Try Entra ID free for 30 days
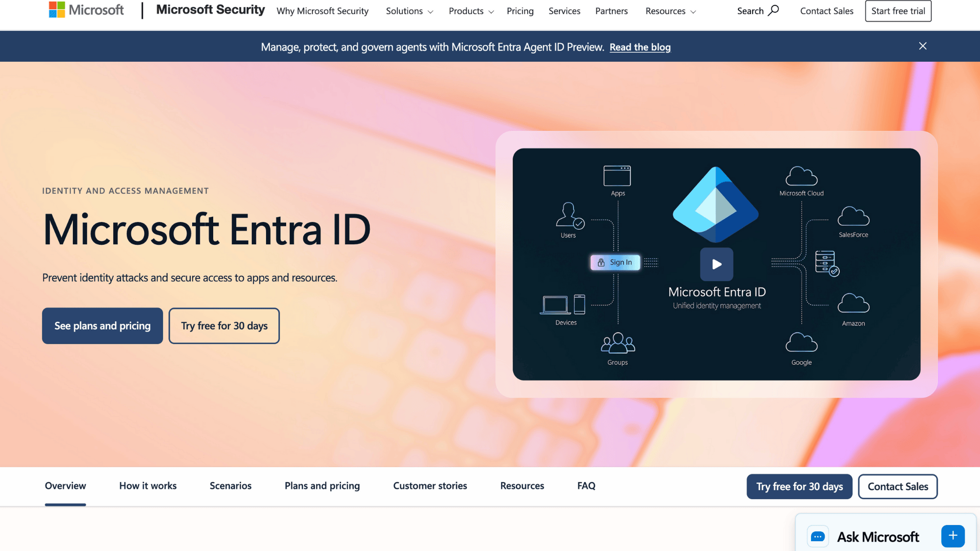 [224, 325]
